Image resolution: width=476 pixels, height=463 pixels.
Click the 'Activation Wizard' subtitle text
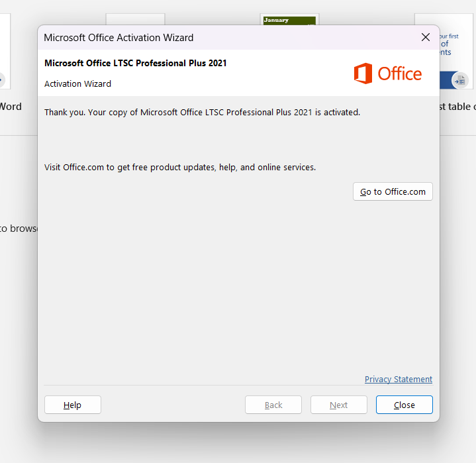77,84
